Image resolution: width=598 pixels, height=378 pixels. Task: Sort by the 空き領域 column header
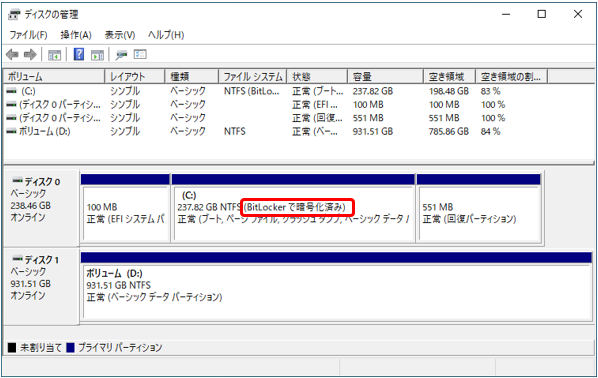(x=450, y=77)
